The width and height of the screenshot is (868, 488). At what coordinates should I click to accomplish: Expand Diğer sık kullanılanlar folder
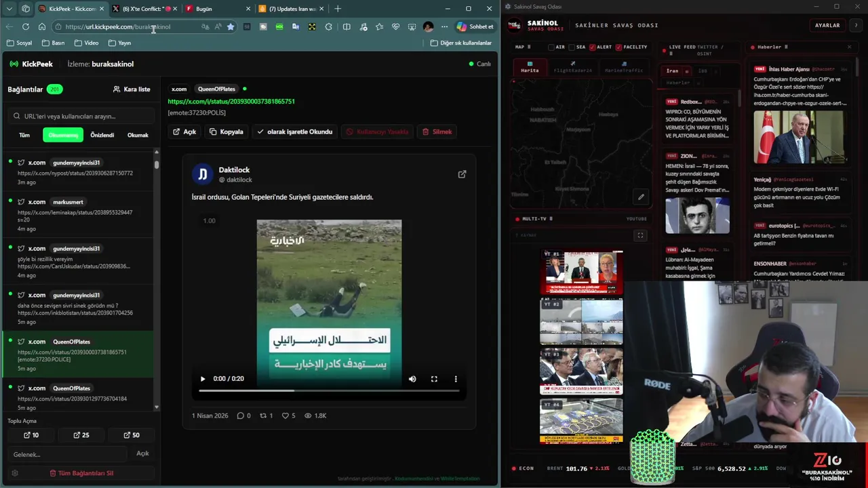pyautogui.click(x=461, y=43)
